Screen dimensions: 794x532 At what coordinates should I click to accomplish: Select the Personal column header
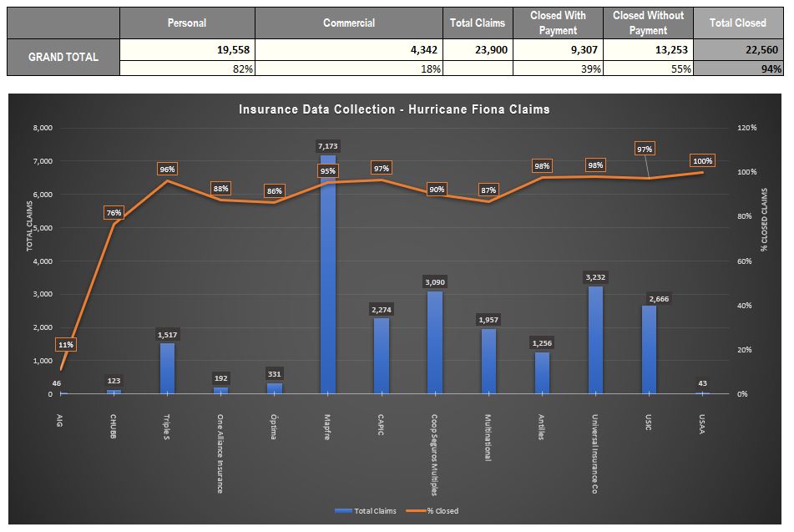coord(187,23)
